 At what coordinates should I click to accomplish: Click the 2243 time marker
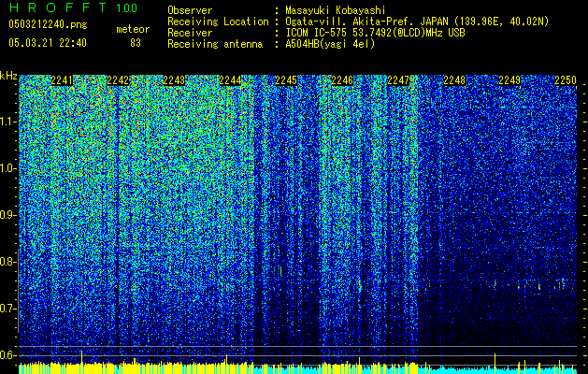(174, 80)
